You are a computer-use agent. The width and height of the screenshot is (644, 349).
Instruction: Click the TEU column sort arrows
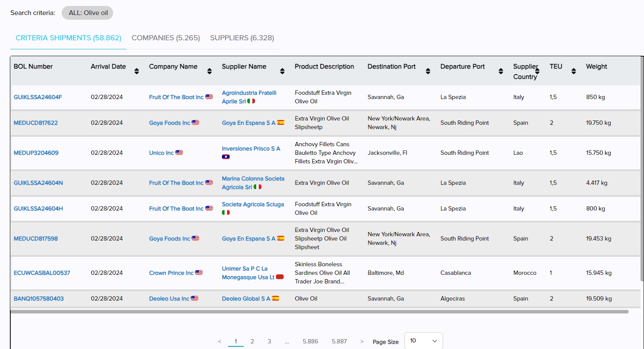click(573, 71)
